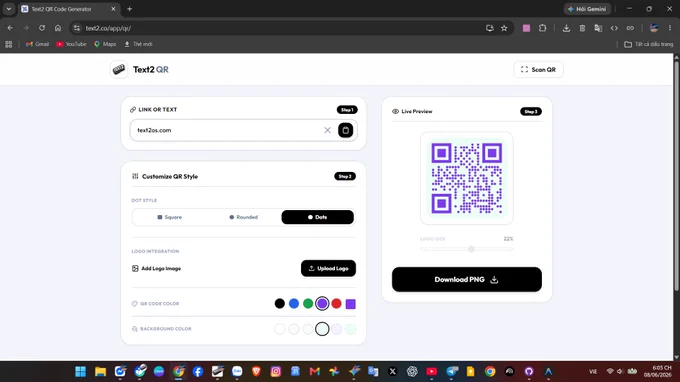This screenshot has height=382, width=680.
Task: Select the Square dot style
Action: click(x=170, y=217)
